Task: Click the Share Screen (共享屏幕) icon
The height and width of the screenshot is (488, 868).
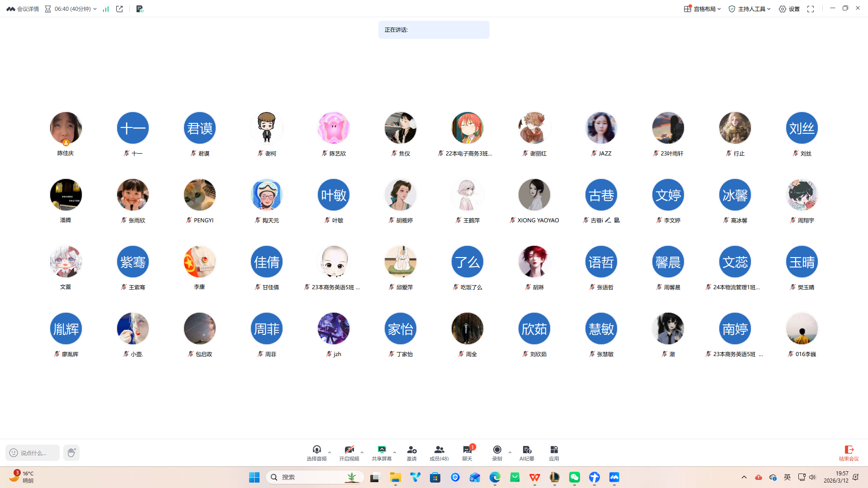Action: click(x=382, y=452)
